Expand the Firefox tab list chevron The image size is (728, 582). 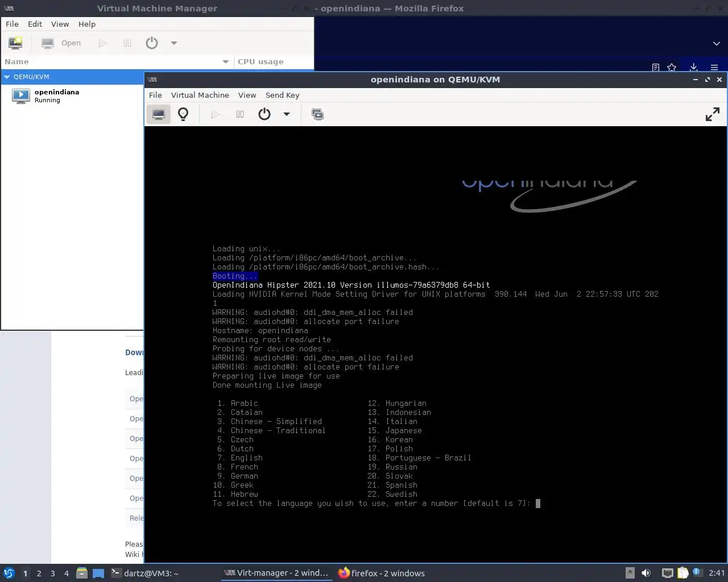coord(716,43)
